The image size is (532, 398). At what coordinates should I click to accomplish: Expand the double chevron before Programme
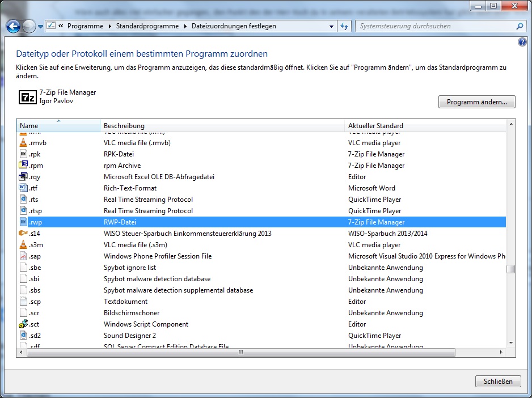(61, 26)
